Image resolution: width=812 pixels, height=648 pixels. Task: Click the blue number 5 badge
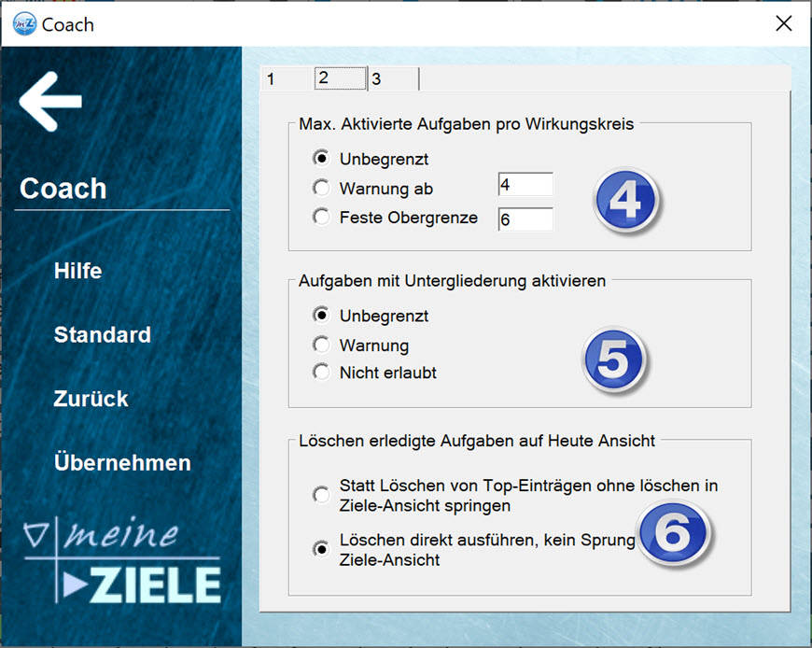coord(613,359)
